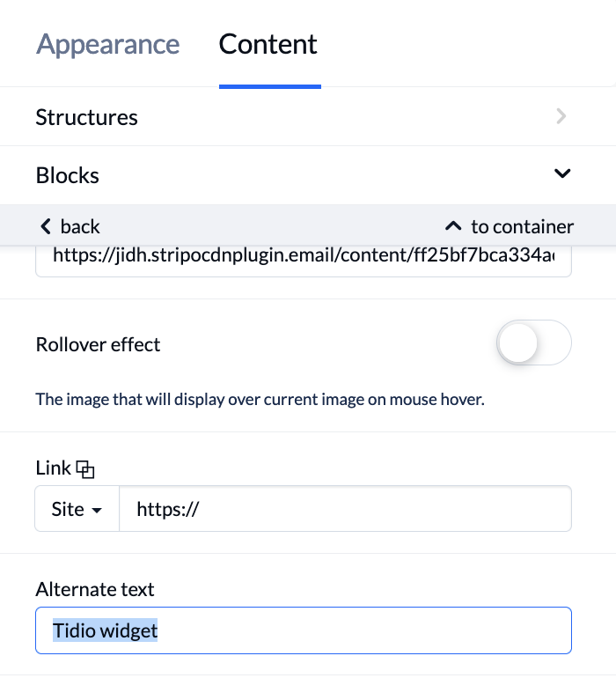This screenshot has width=616, height=678.
Task: Click the left chevron beside back
Action: (x=46, y=226)
